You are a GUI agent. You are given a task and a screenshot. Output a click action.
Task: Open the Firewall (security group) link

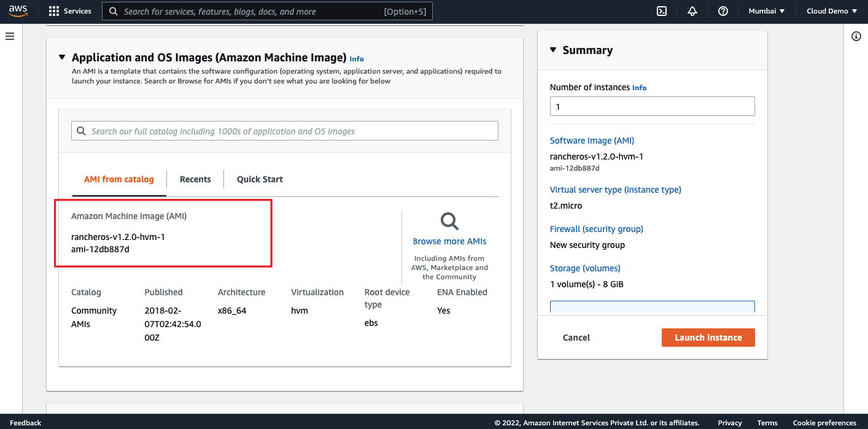597,229
